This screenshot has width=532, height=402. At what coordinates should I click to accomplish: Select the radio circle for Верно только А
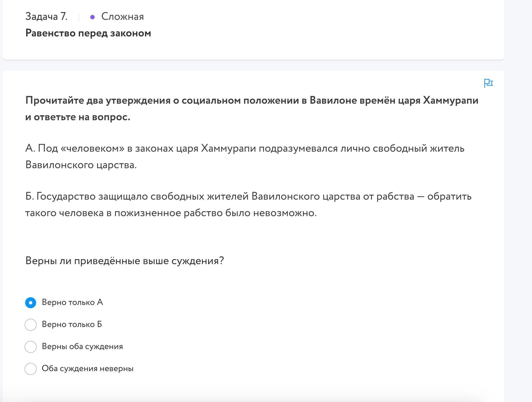click(x=31, y=302)
